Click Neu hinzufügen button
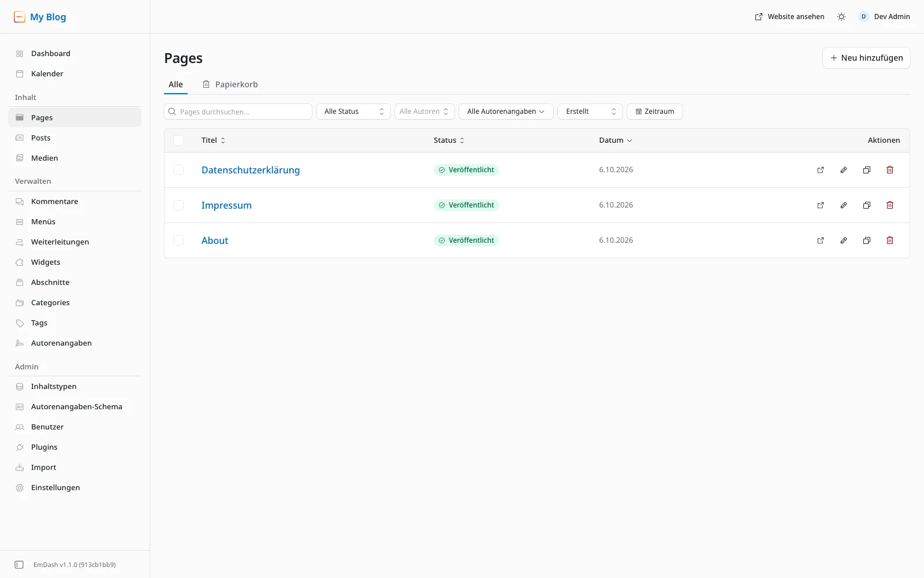The image size is (924, 578). [866, 58]
